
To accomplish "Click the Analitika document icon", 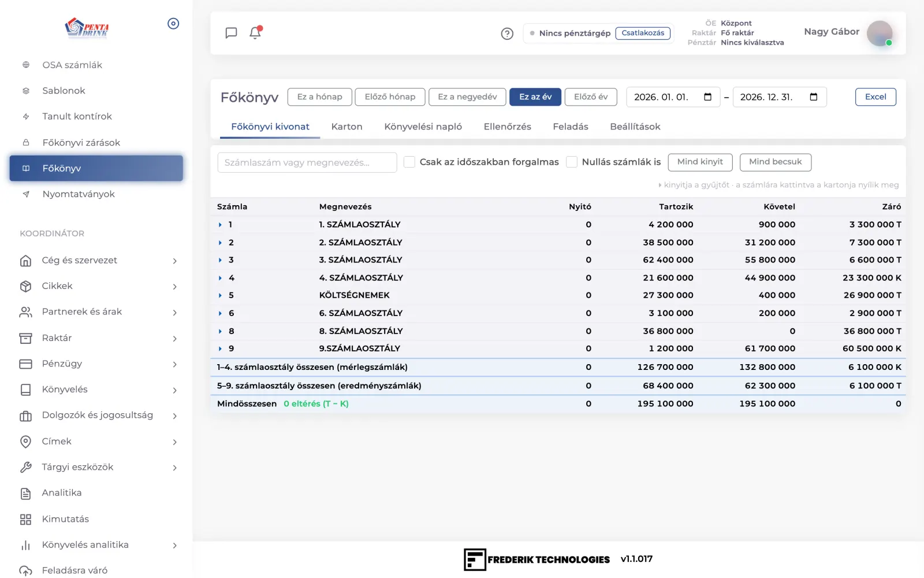I will [x=26, y=493].
